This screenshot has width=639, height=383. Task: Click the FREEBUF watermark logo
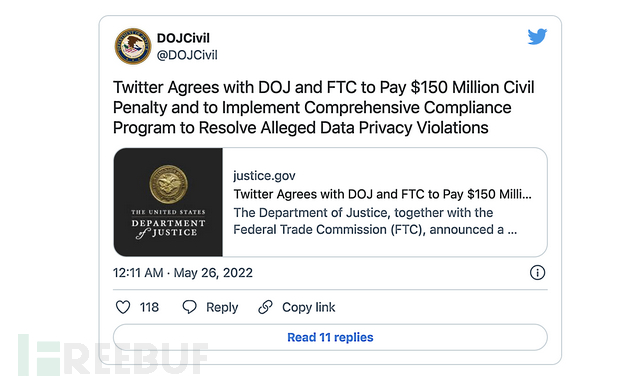click(113, 355)
